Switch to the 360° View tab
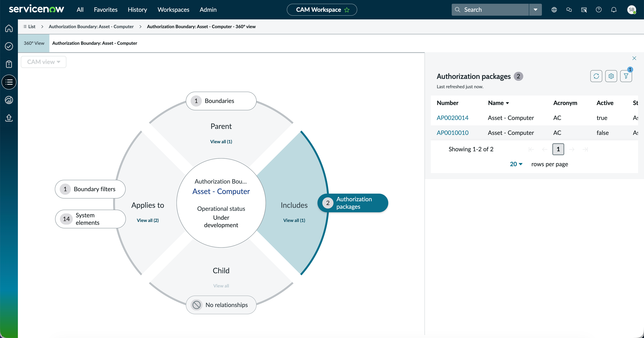644x338 pixels. (x=34, y=43)
